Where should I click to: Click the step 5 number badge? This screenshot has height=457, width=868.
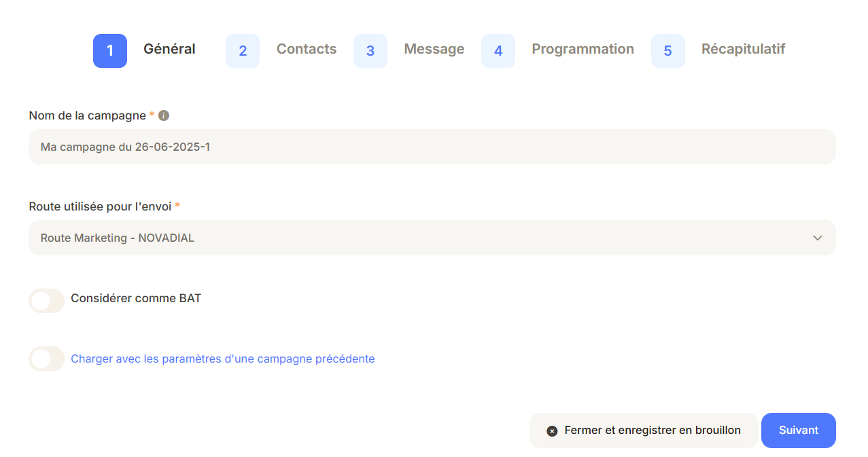click(x=668, y=51)
